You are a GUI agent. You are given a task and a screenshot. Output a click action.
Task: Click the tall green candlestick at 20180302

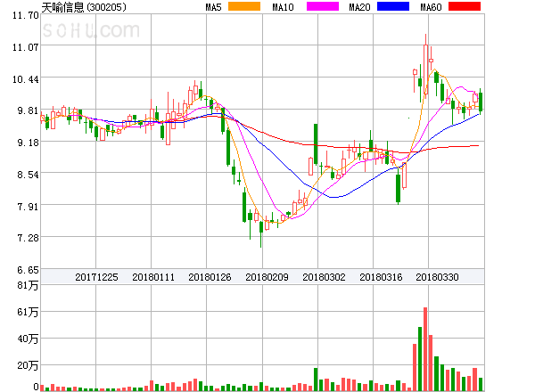click(x=316, y=144)
